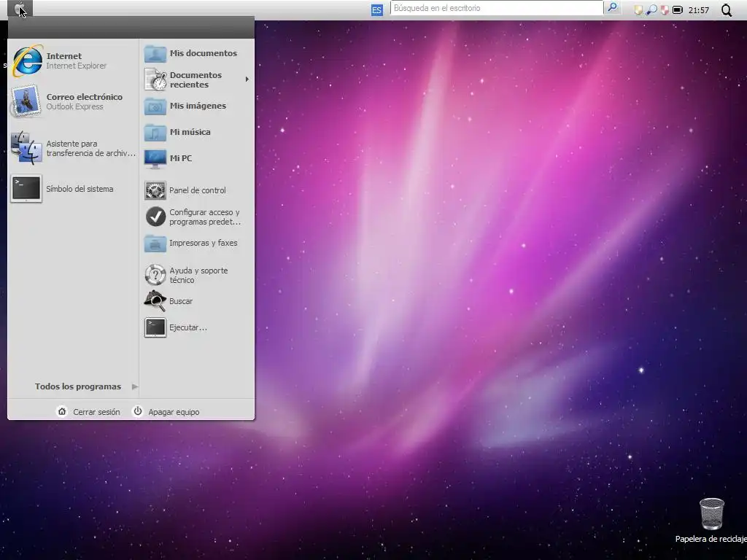Open Impresoras y faxes folder icon
747x560 pixels.
(x=155, y=244)
